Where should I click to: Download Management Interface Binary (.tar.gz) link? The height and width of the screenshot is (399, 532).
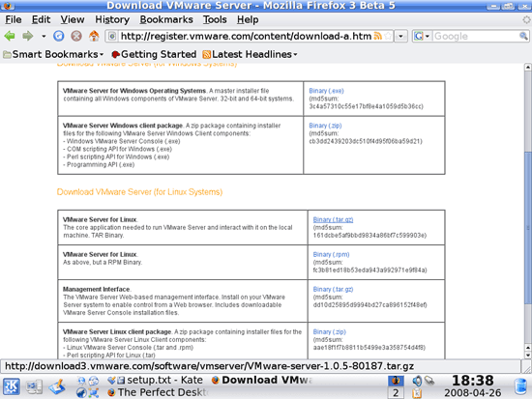coord(333,289)
